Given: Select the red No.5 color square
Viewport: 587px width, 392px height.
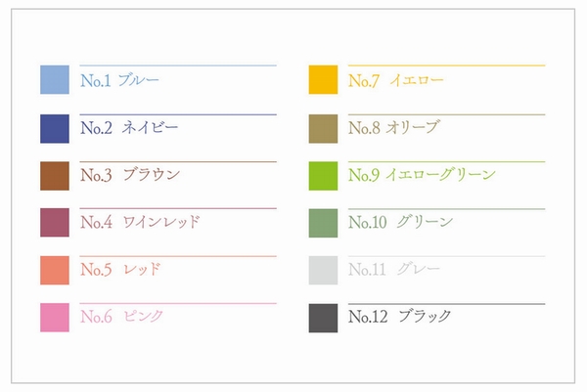Looking at the screenshot, I should pyautogui.click(x=54, y=270).
